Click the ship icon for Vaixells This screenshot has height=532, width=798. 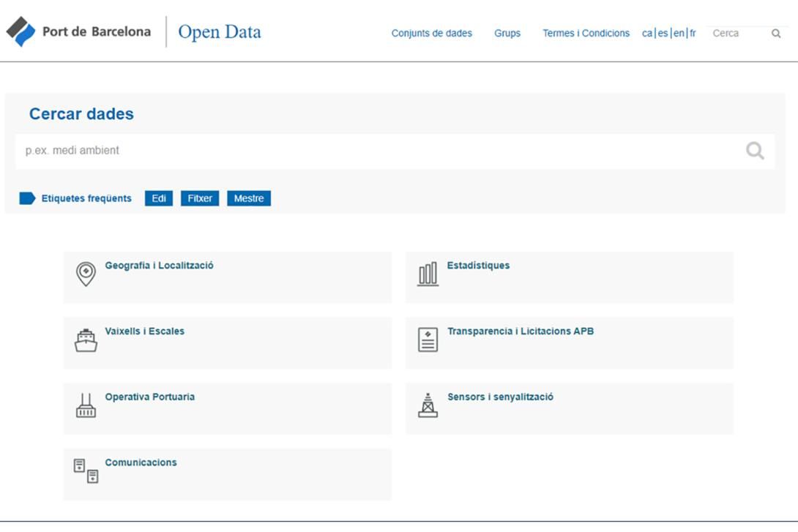pos(86,340)
